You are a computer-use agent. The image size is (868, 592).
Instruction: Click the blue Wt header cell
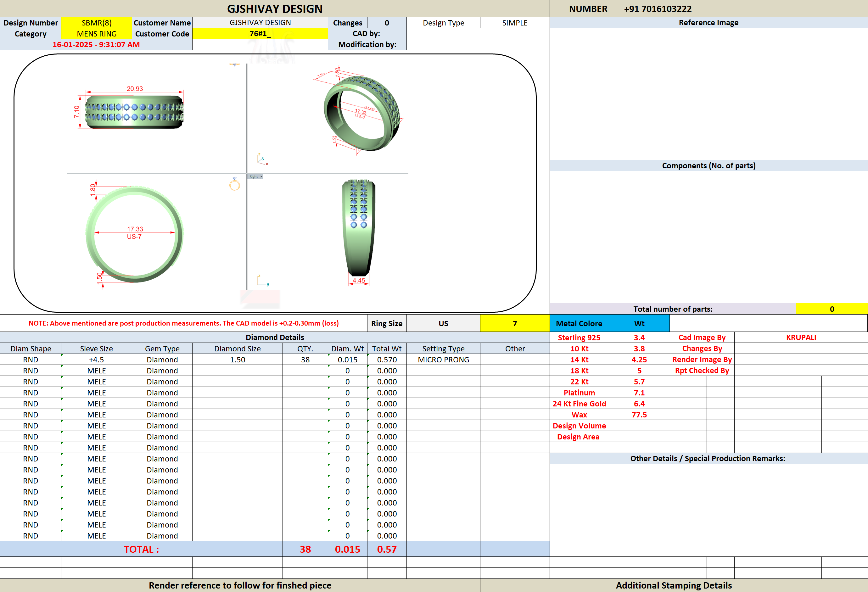click(639, 323)
